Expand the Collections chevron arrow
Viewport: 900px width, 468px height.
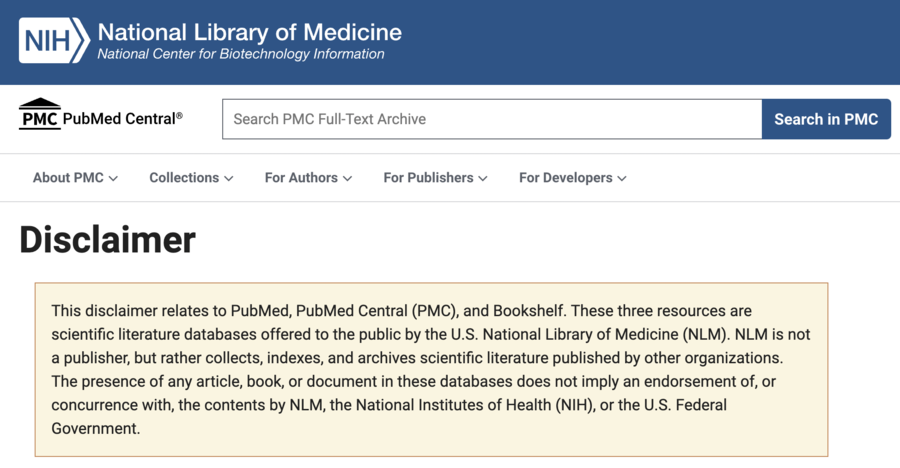click(x=228, y=179)
